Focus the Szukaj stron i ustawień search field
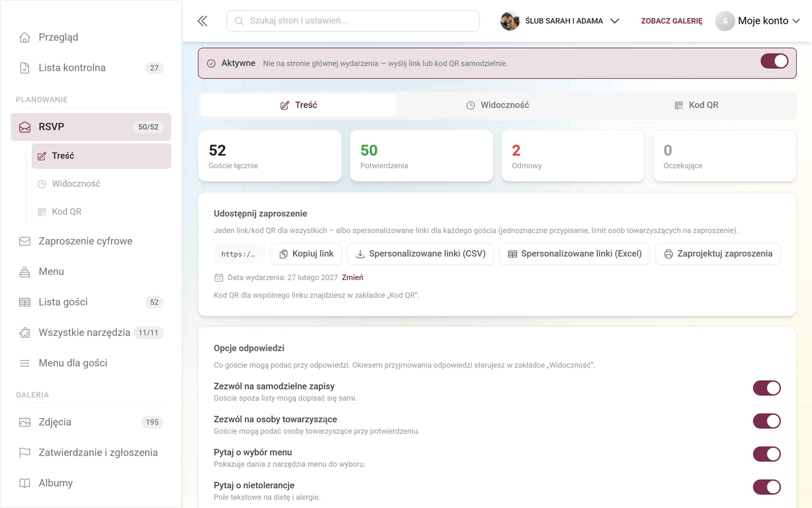The width and height of the screenshot is (812, 508). coord(353,21)
